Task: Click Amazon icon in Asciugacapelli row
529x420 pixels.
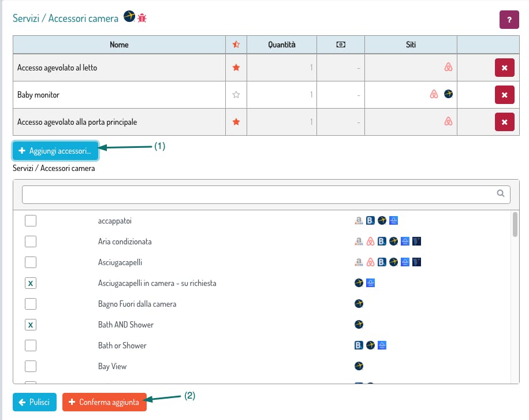Action: [x=359, y=262]
